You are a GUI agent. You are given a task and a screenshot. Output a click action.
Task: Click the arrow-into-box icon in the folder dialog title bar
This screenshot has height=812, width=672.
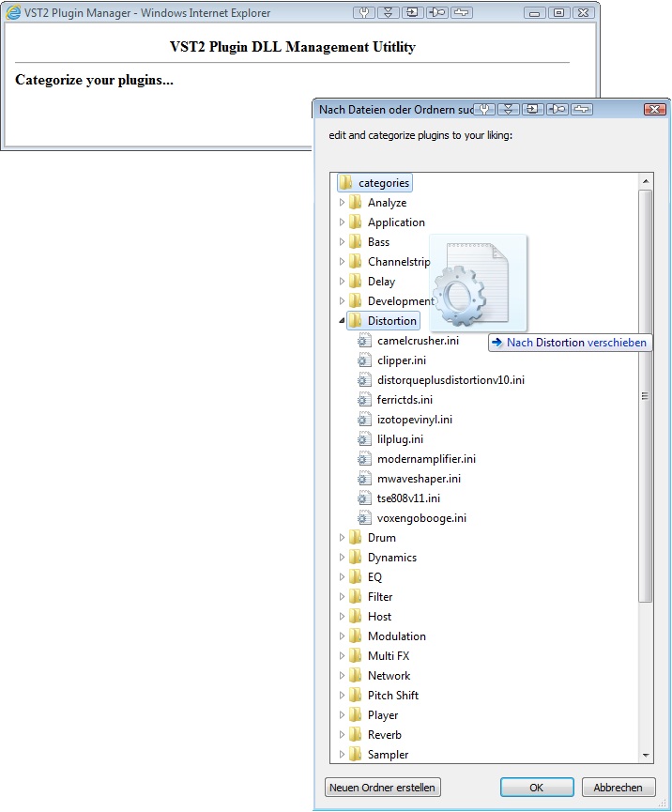point(533,109)
